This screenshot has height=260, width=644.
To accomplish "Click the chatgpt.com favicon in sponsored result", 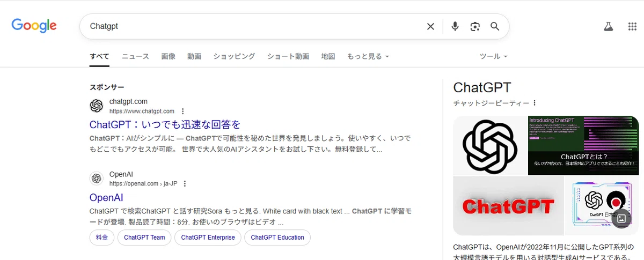I will click(97, 106).
